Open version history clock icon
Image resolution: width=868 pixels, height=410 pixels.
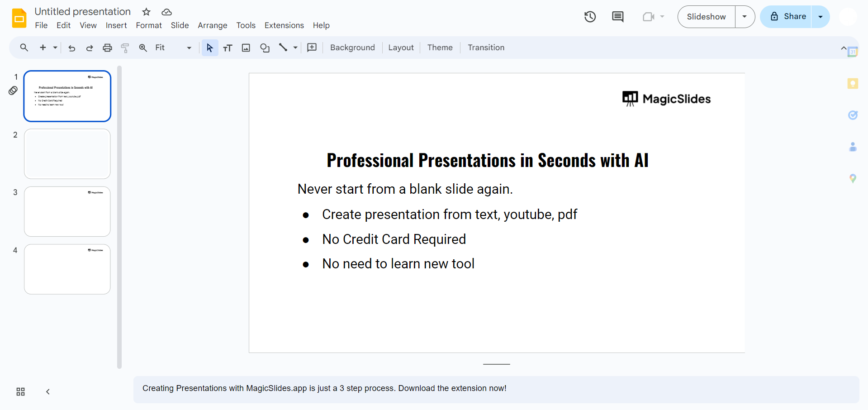click(590, 17)
